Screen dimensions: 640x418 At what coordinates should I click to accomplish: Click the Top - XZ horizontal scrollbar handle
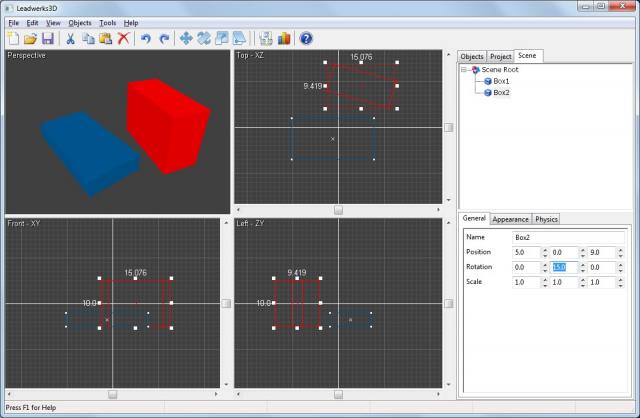338,209
